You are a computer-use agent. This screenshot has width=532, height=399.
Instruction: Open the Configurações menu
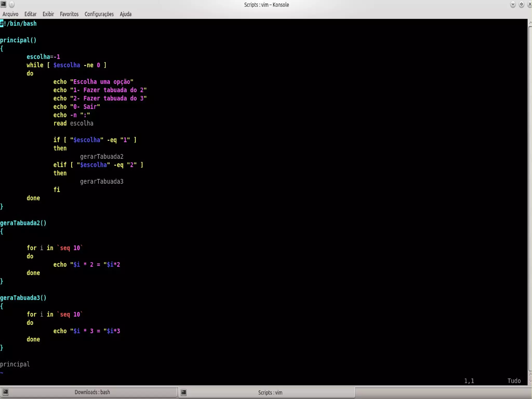[99, 14]
